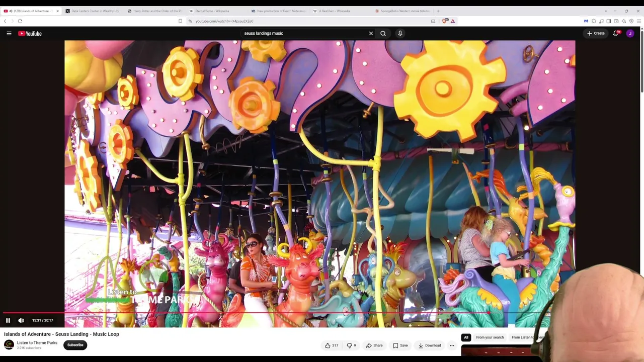
Task: Open the account avatar menu
Action: [x=630, y=33]
